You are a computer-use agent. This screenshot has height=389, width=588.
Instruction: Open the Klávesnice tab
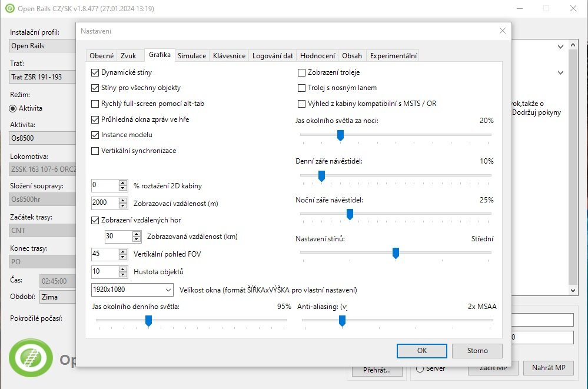pyautogui.click(x=229, y=56)
